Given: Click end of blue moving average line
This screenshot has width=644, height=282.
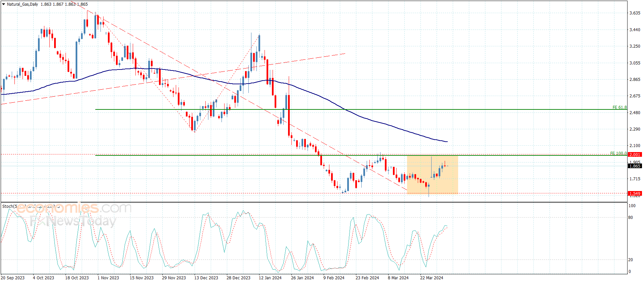Looking at the screenshot, I should [x=447, y=142].
